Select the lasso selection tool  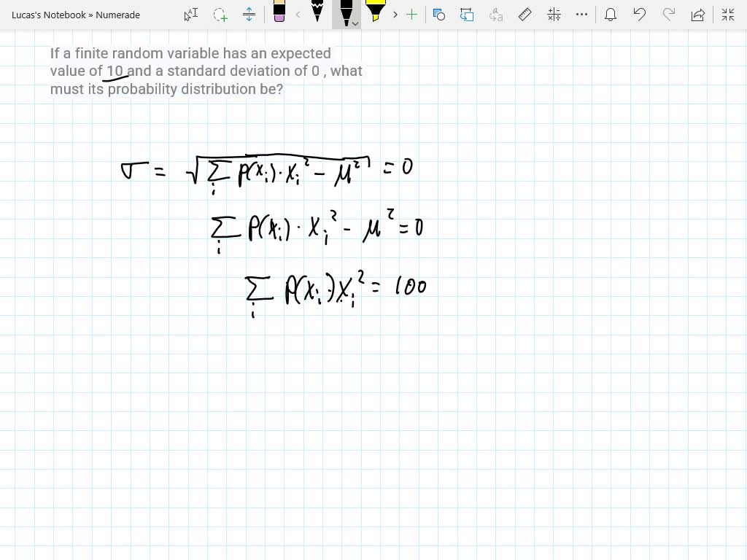pos(219,15)
